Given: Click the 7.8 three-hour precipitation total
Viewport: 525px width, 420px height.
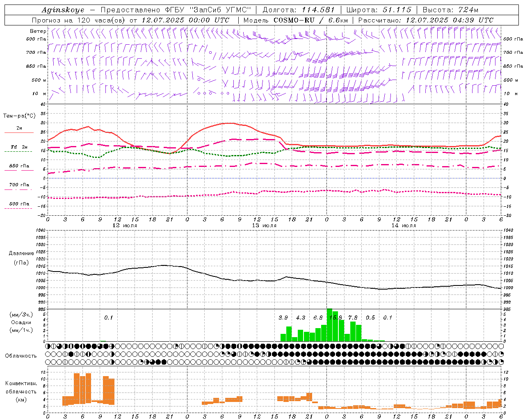Looking at the screenshot, I should pyautogui.click(x=353, y=317).
